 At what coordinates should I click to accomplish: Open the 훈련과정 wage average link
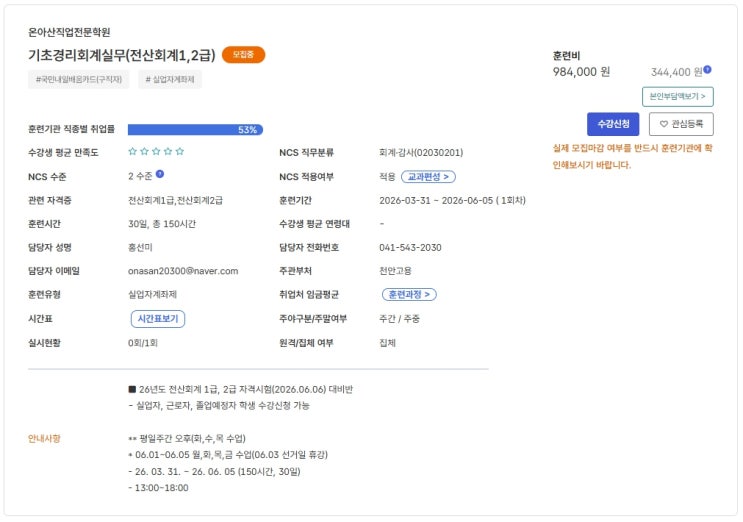(x=409, y=295)
